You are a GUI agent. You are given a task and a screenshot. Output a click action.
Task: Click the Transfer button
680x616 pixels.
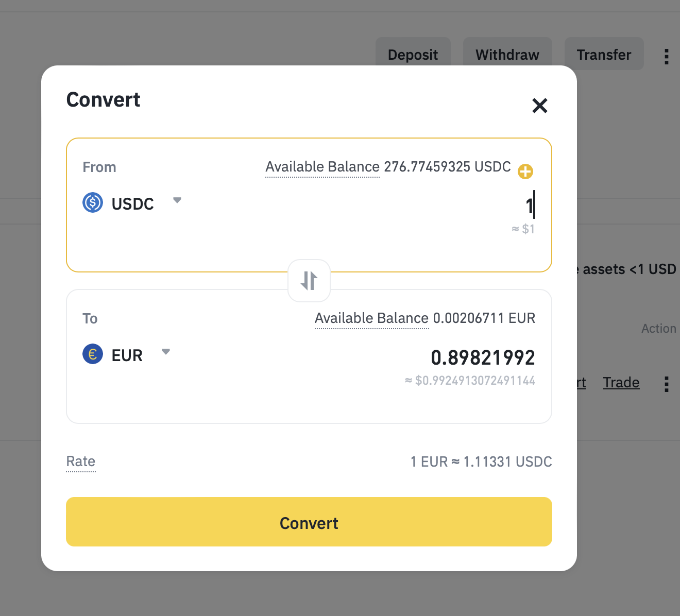604,55
